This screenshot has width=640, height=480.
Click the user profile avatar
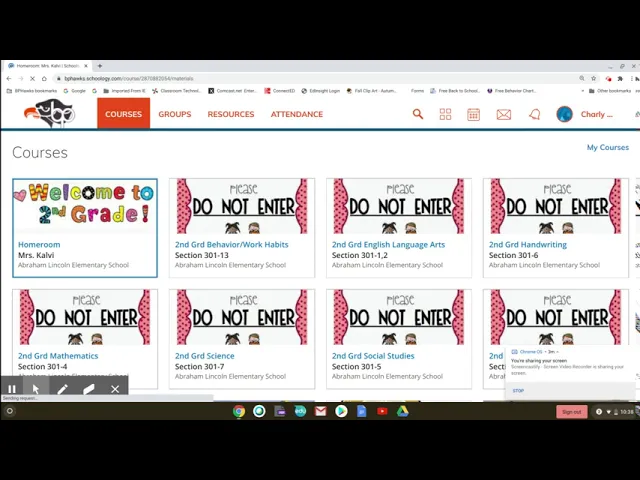click(564, 114)
